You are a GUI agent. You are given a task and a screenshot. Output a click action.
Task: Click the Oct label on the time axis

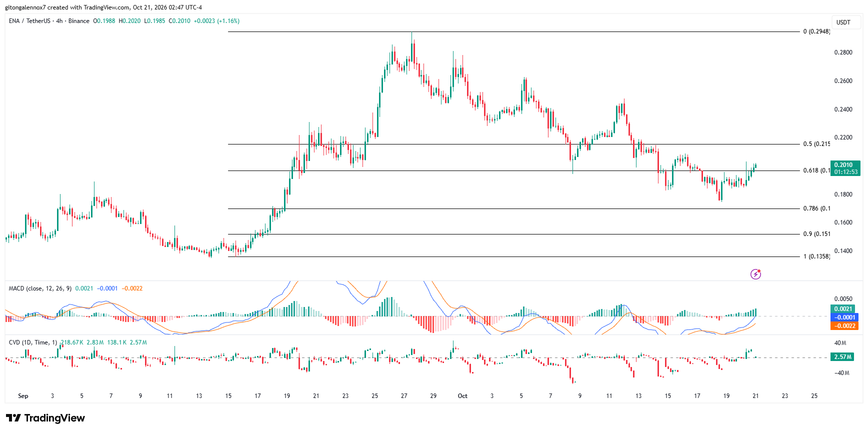(x=462, y=396)
